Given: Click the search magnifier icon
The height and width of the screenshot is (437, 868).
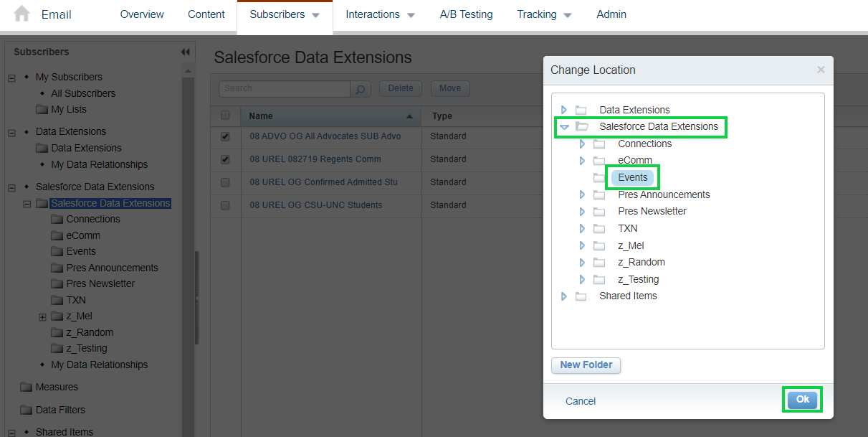Looking at the screenshot, I should [x=361, y=89].
